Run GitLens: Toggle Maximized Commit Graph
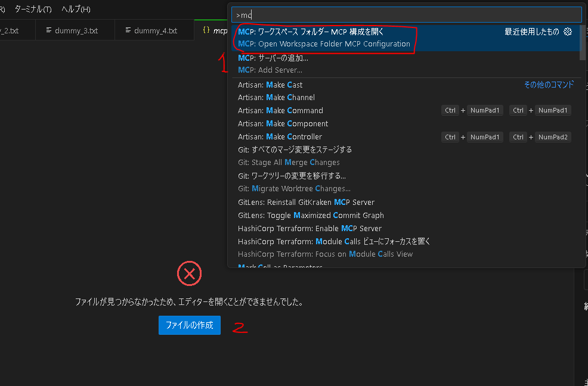Viewport: 588px width, 386px height. click(406, 216)
